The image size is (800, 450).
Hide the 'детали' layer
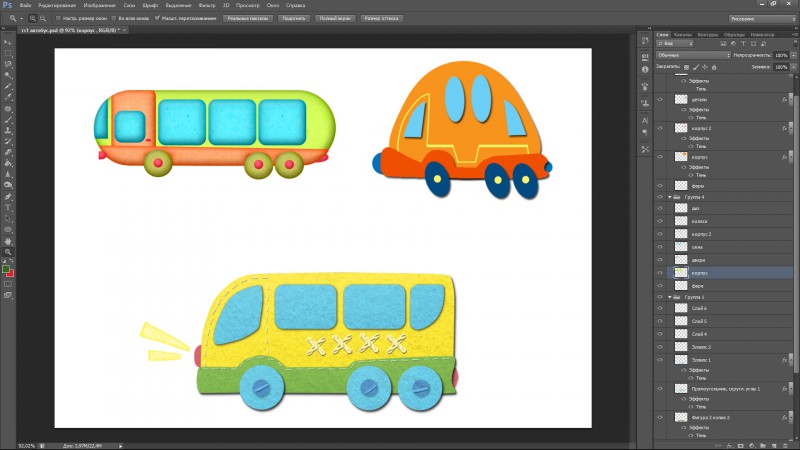coord(660,99)
